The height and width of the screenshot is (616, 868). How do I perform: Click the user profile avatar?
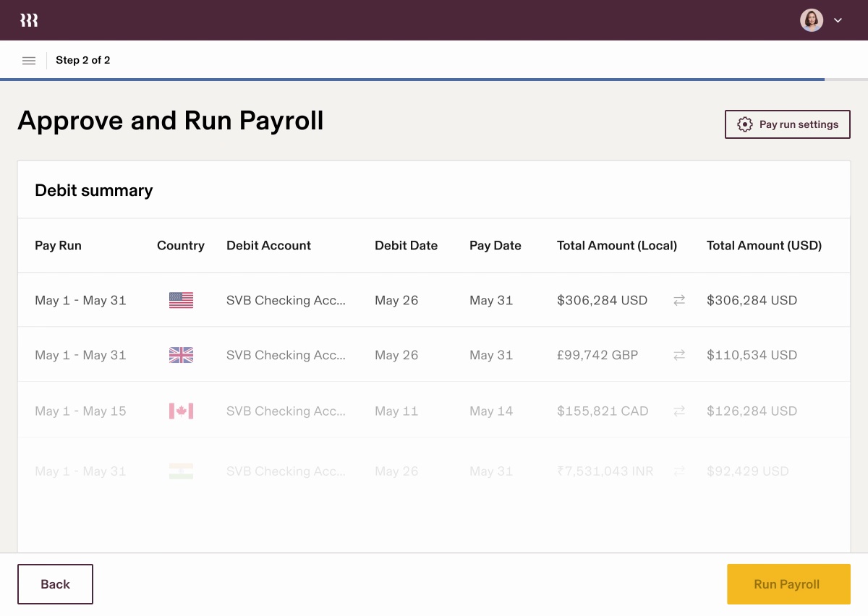pyautogui.click(x=812, y=20)
